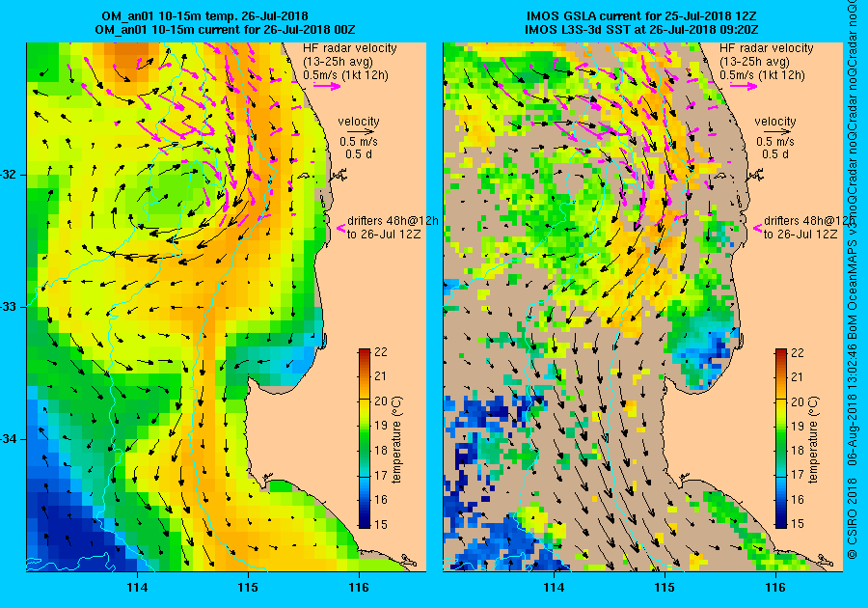Click the temperature colorbar on the OM_an01 map
The image size is (868, 608).
point(365,438)
